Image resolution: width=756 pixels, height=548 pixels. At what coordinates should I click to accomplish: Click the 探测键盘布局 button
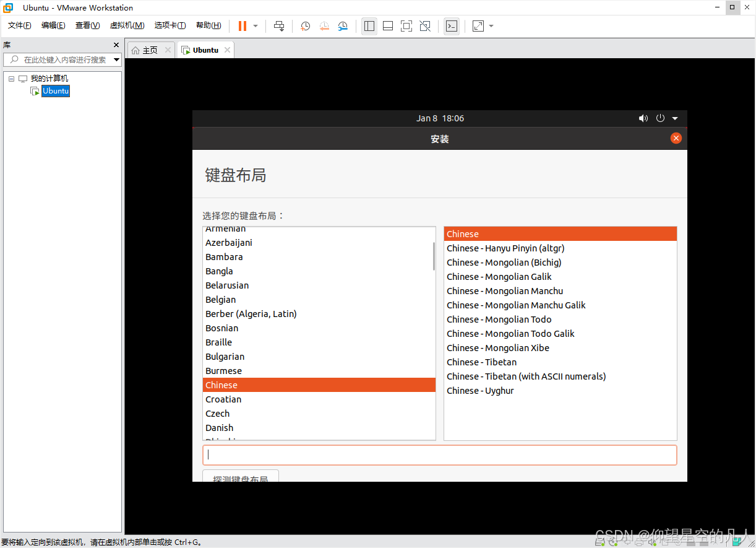pyautogui.click(x=241, y=476)
